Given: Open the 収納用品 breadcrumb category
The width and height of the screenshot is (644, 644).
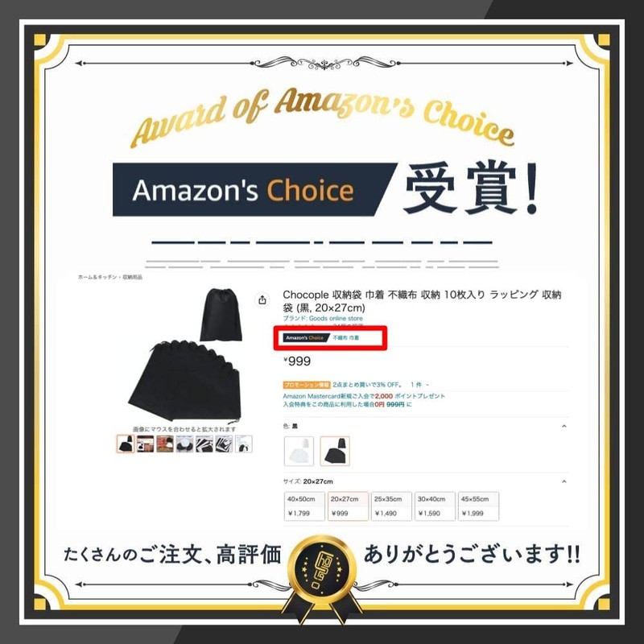Looking at the screenshot, I should [x=133, y=277].
